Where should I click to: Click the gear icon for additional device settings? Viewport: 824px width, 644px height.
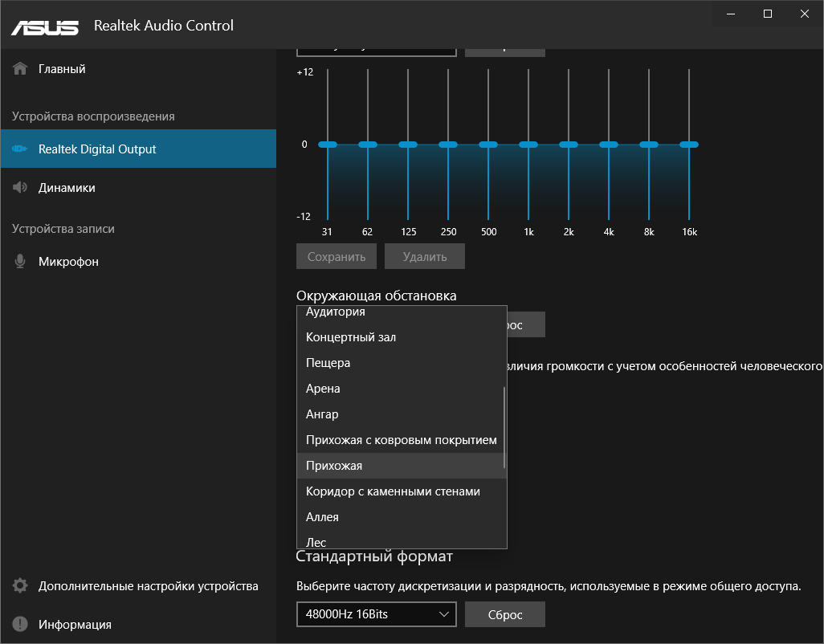point(20,585)
